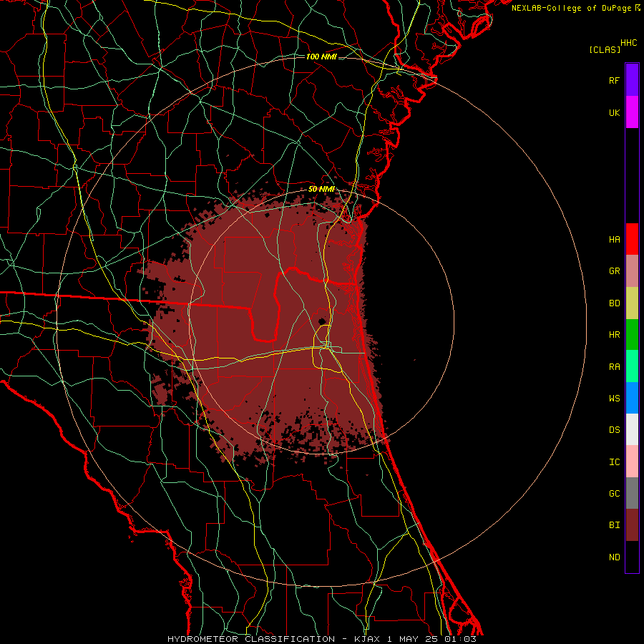
Task: Click the ND legend label
Action: [x=614, y=557]
